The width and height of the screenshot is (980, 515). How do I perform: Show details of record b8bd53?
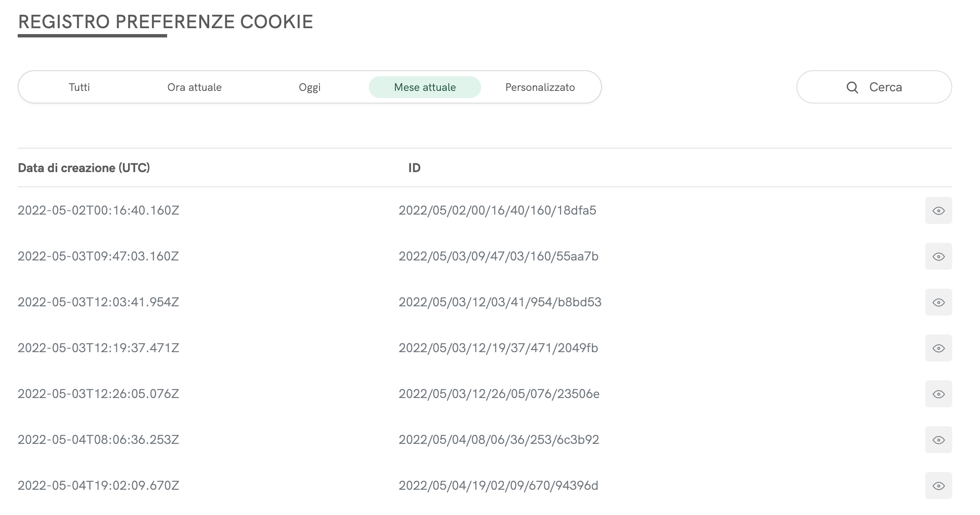(x=938, y=302)
